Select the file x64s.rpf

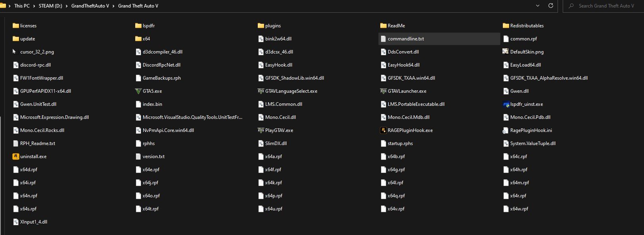tap(28, 209)
